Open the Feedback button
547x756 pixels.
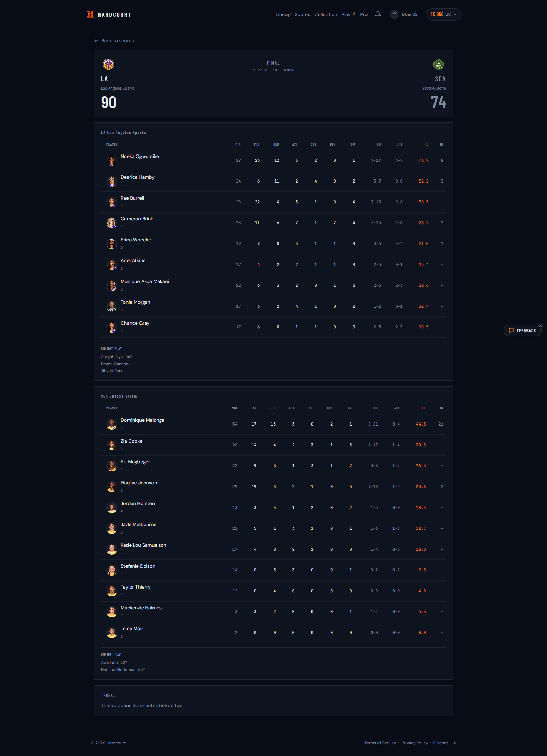point(522,330)
